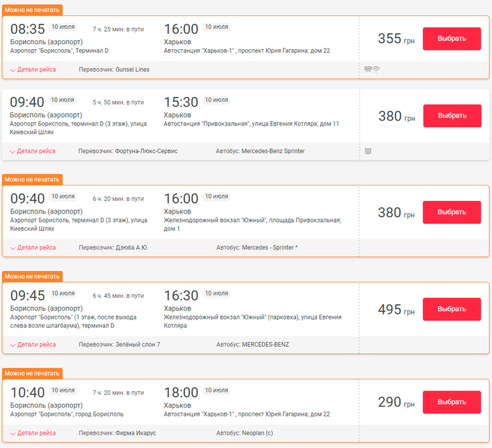Click the air conditioning icon on 08:35 trip
The image size is (492, 448).
pyautogui.click(x=368, y=70)
